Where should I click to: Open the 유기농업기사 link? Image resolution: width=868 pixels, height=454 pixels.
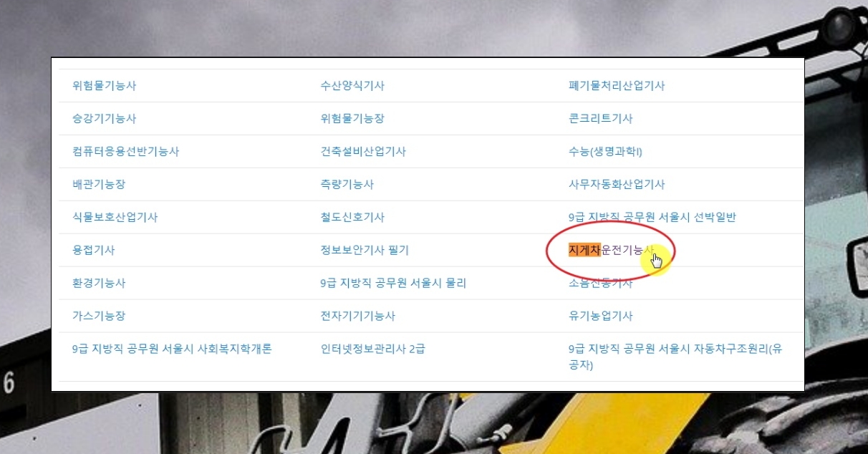coord(601,317)
